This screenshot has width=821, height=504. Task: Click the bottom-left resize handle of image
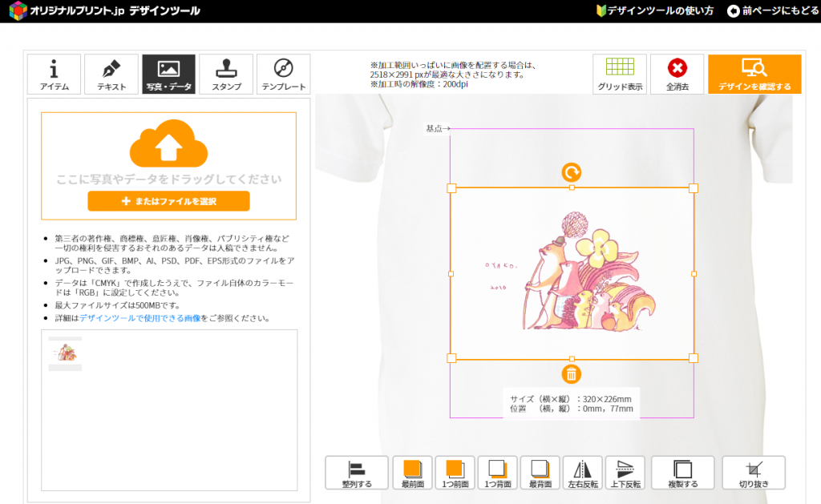click(x=451, y=358)
